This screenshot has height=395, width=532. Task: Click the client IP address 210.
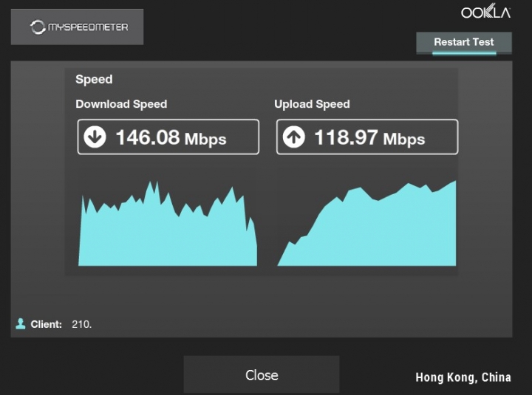point(81,324)
